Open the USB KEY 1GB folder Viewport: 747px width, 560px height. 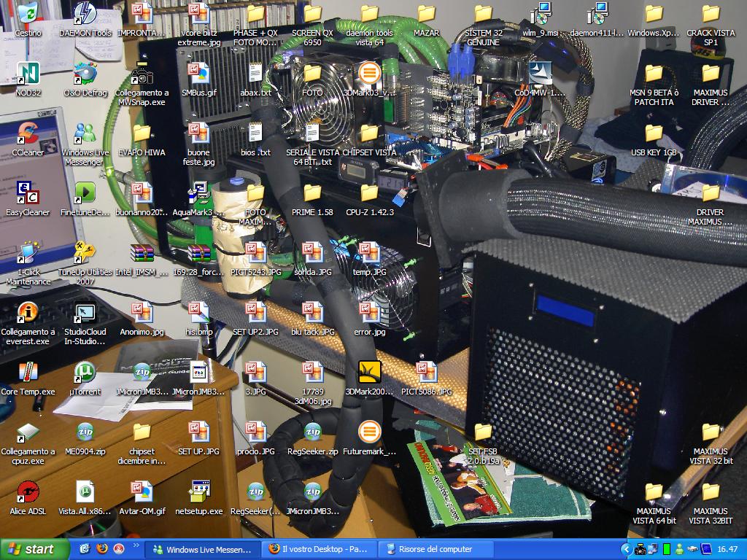pyautogui.click(x=654, y=133)
